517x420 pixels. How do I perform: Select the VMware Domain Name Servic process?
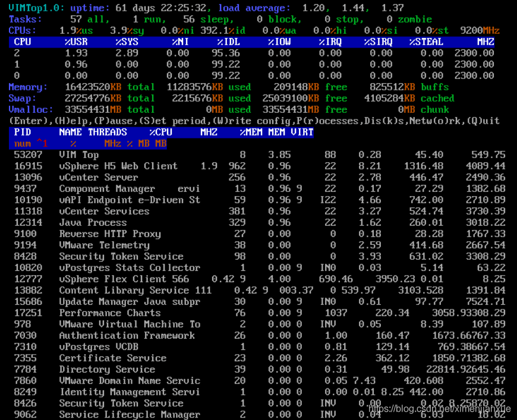pyautogui.click(x=130, y=380)
